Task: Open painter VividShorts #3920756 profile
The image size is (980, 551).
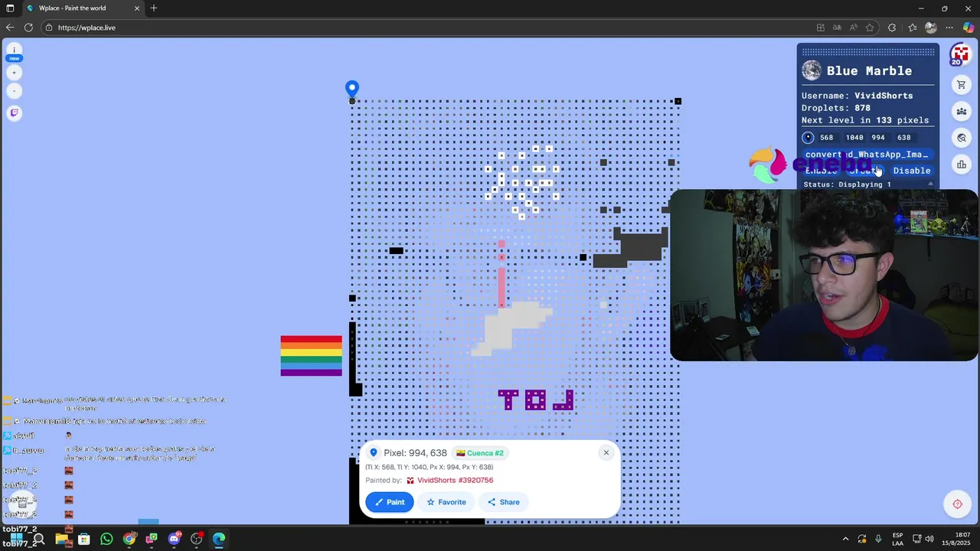Action: click(x=455, y=481)
